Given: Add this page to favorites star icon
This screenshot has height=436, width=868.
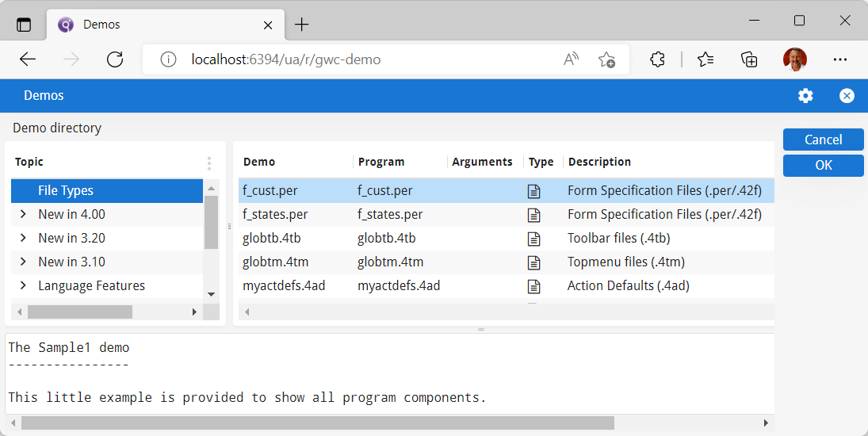Looking at the screenshot, I should (x=606, y=59).
